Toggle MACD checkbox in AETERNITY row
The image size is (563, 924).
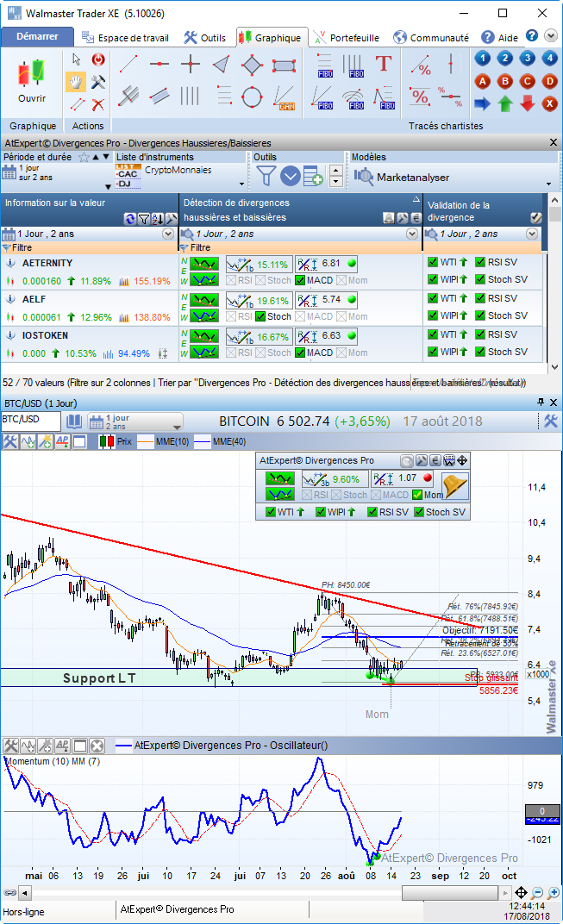point(300,280)
